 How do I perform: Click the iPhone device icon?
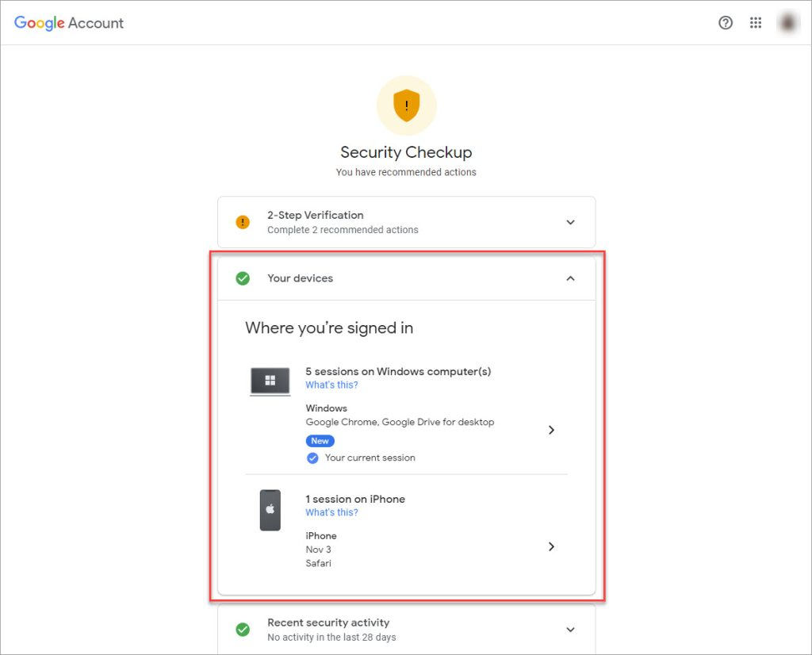[x=270, y=510]
